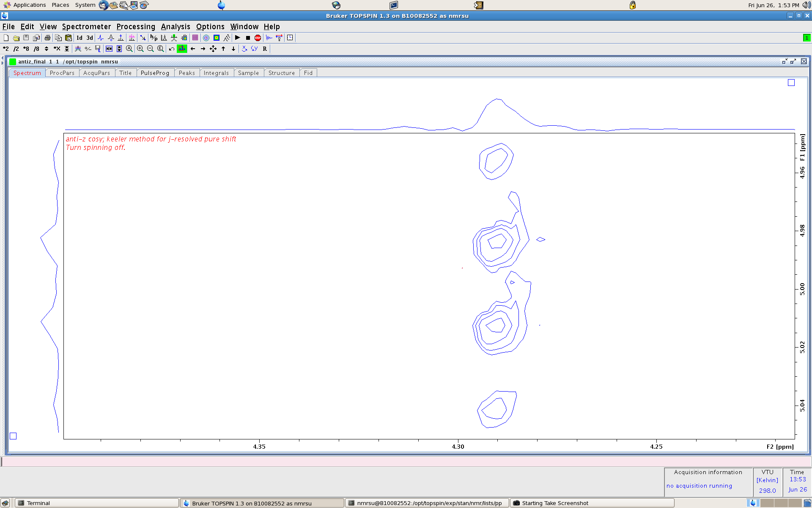
Task: Switch to oblique view display icon
Action: click(227, 38)
